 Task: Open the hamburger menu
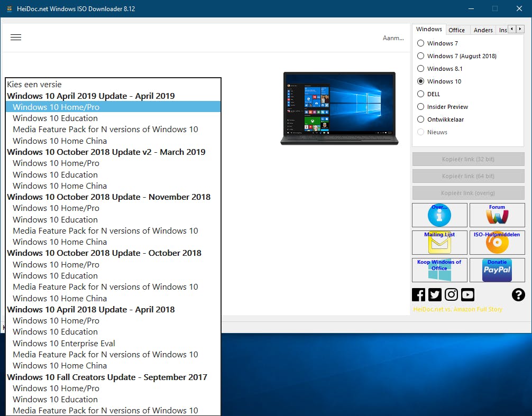point(16,37)
